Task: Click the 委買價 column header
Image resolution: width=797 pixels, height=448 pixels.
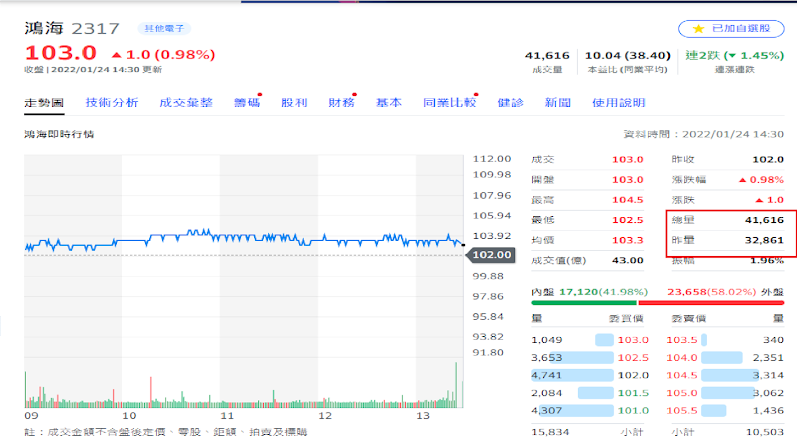Action: (x=626, y=319)
